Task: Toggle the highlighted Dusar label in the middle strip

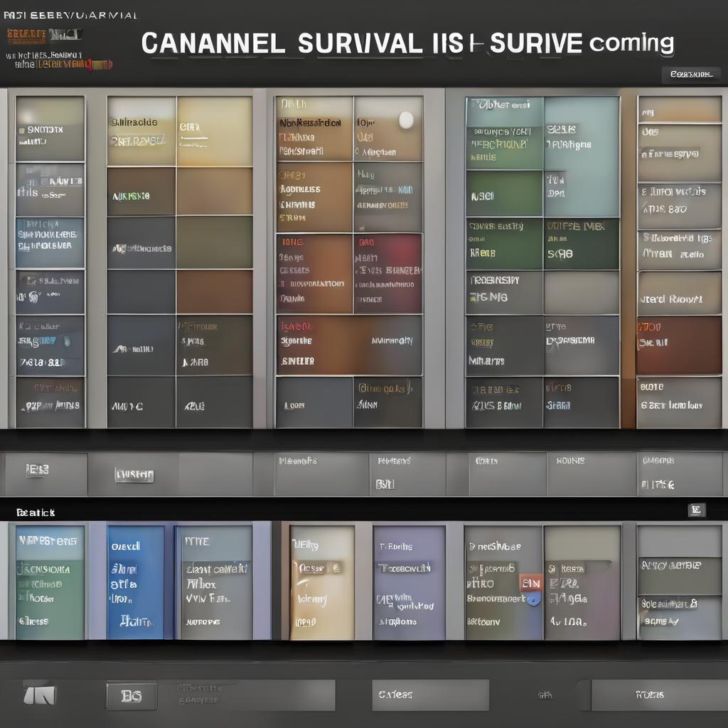Action: [x=134, y=475]
